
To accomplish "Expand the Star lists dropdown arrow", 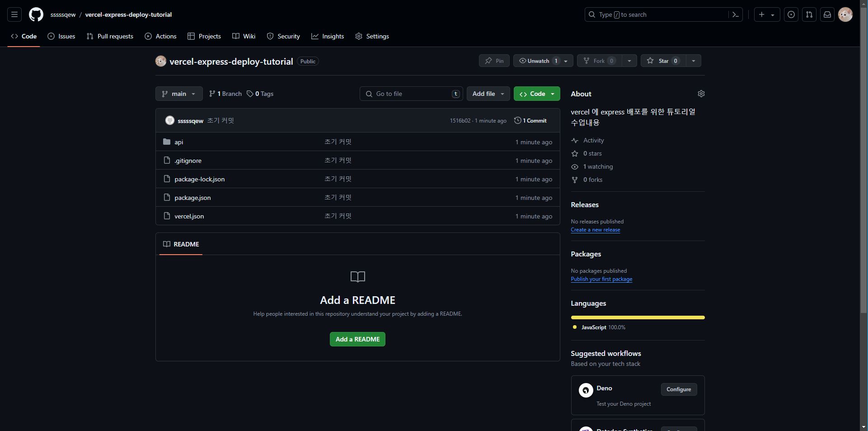I will [x=694, y=61].
